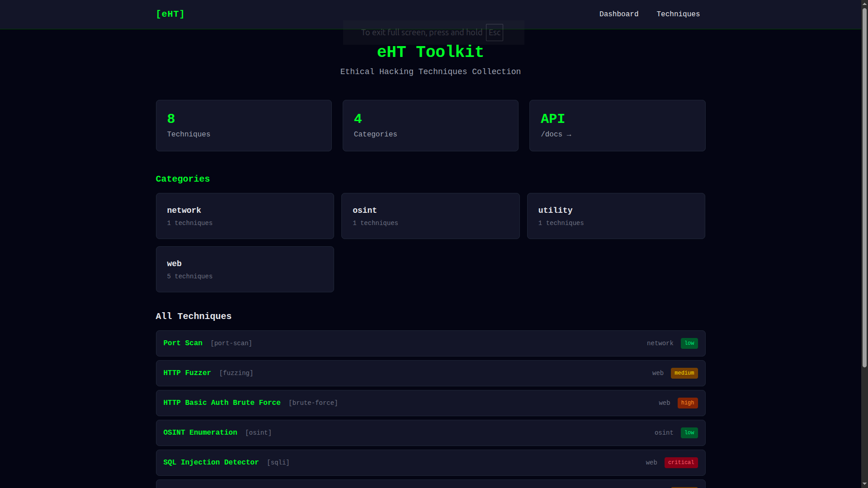Open API documentation via /docs link

pos(551,134)
